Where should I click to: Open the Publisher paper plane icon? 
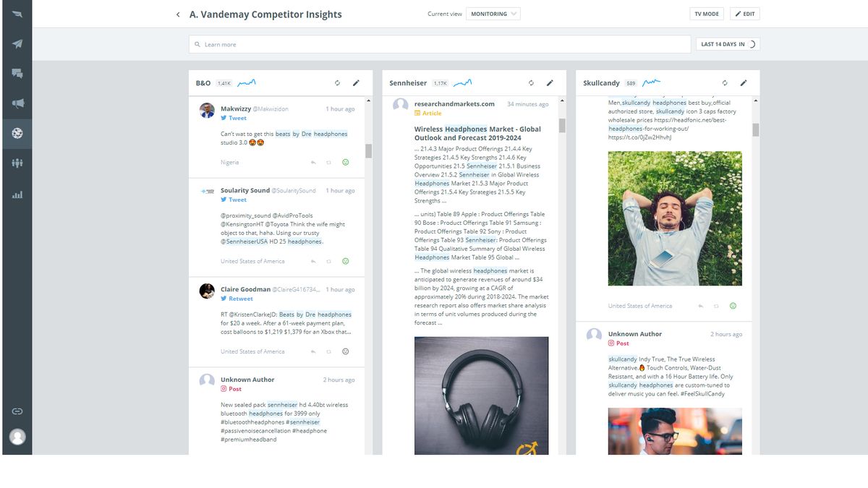coord(17,44)
